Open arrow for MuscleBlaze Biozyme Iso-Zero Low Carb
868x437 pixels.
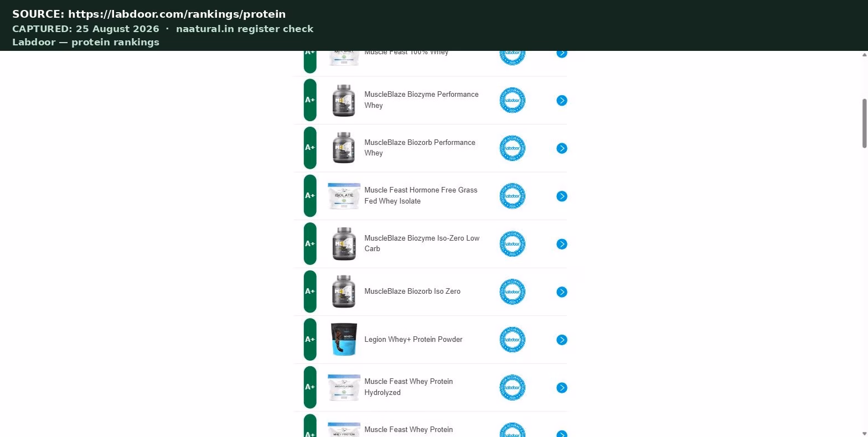pyautogui.click(x=562, y=244)
